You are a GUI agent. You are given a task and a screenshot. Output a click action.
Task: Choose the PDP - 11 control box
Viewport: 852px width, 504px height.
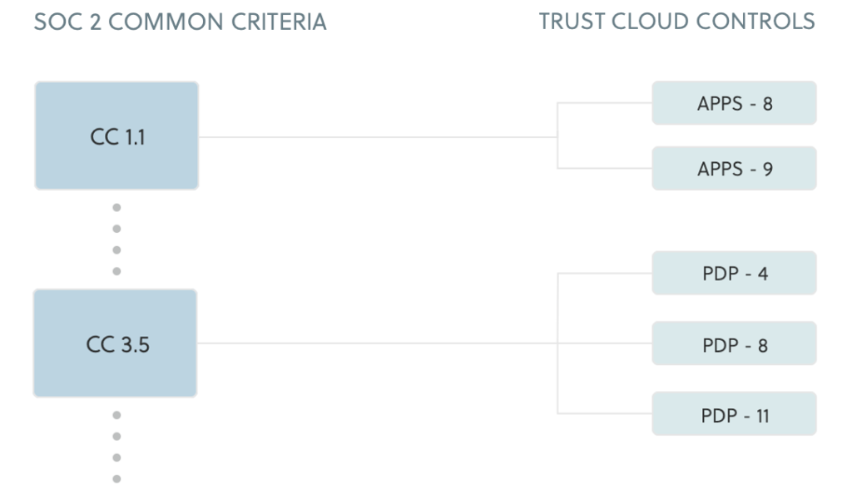734,414
